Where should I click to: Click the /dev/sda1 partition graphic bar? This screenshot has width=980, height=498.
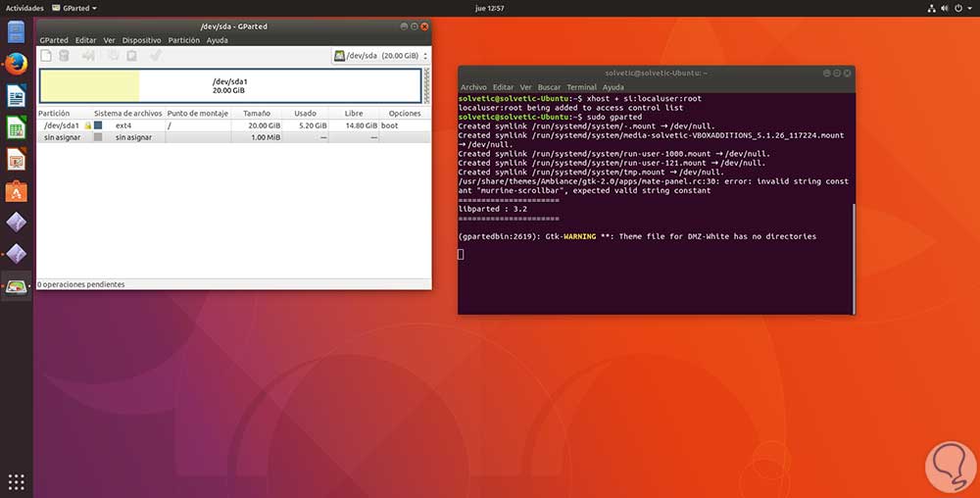(x=229, y=86)
